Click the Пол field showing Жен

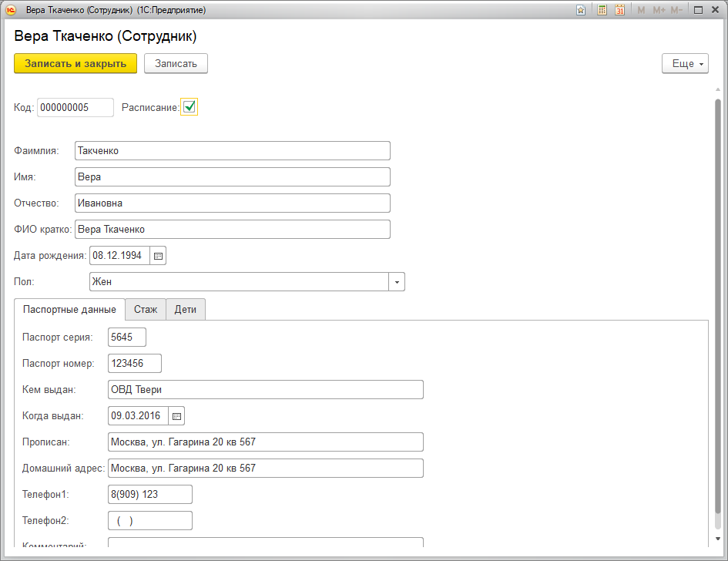click(x=239, y=282)
